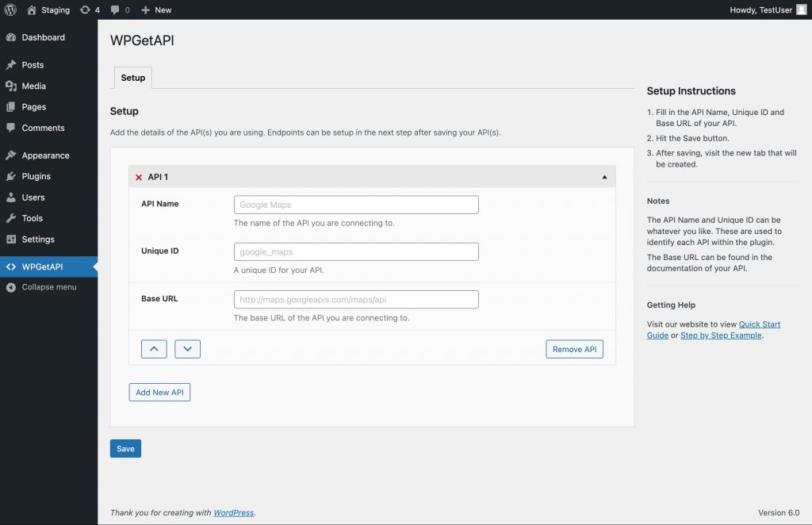The height and width of the screenshot is (525, 812).
Task: Focus the Unique ID input field
Action: [x=356, y=251]
